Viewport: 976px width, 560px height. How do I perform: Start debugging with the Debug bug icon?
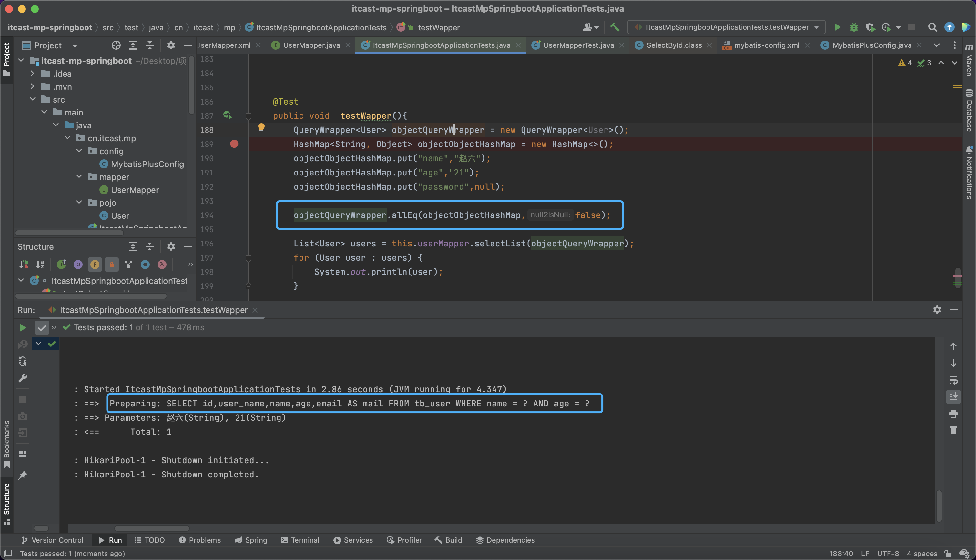click(x=854, y=27)
